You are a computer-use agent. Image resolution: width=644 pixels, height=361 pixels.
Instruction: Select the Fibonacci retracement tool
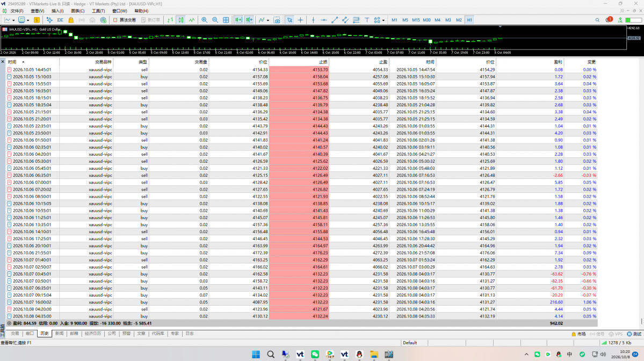[356, 20]
